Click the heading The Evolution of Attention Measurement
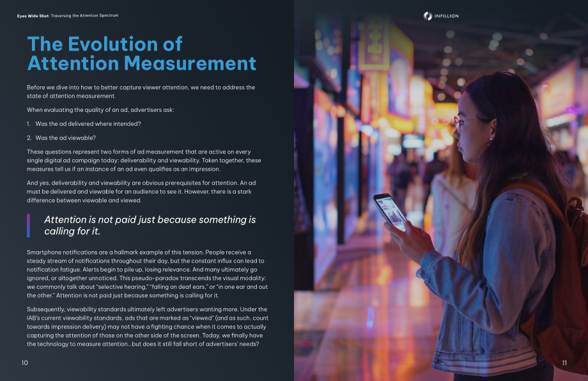 coord(142,54)
